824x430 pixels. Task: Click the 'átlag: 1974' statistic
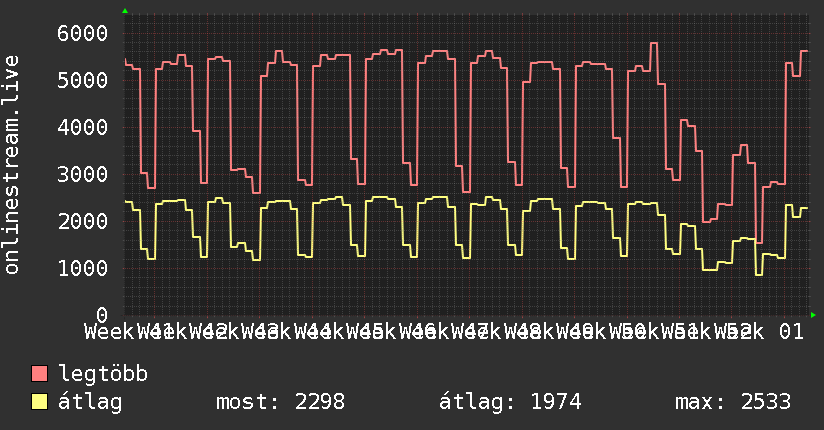pyautogui.click(x=510, y=402)
